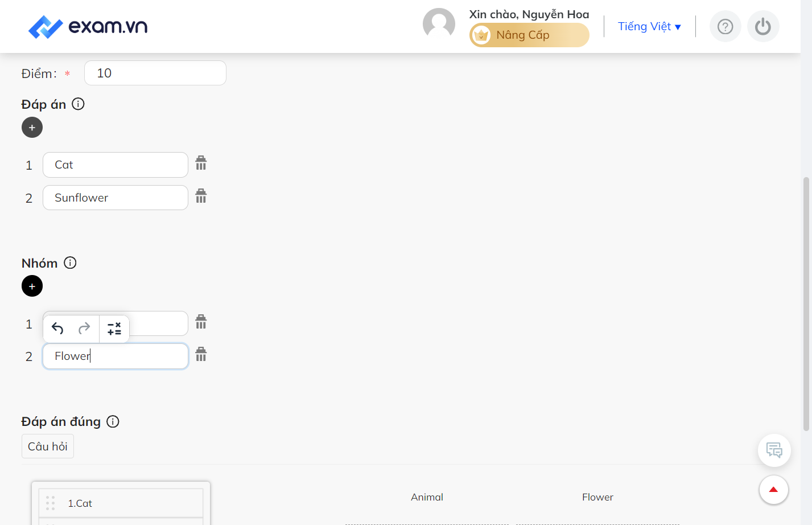Image resolution: width=812 pixels, height=525 pixels.
Task: Show info tooltip next to Đáp án đúng
Action: click(113, 421)
